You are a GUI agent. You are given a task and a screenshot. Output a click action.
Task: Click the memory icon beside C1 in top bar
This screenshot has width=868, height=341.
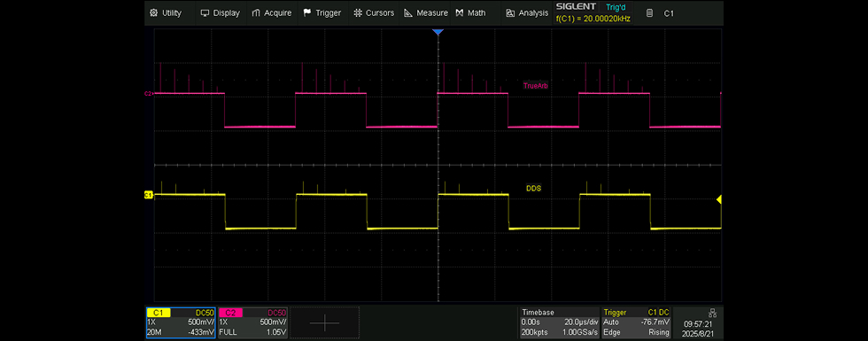tap(650, 12)
